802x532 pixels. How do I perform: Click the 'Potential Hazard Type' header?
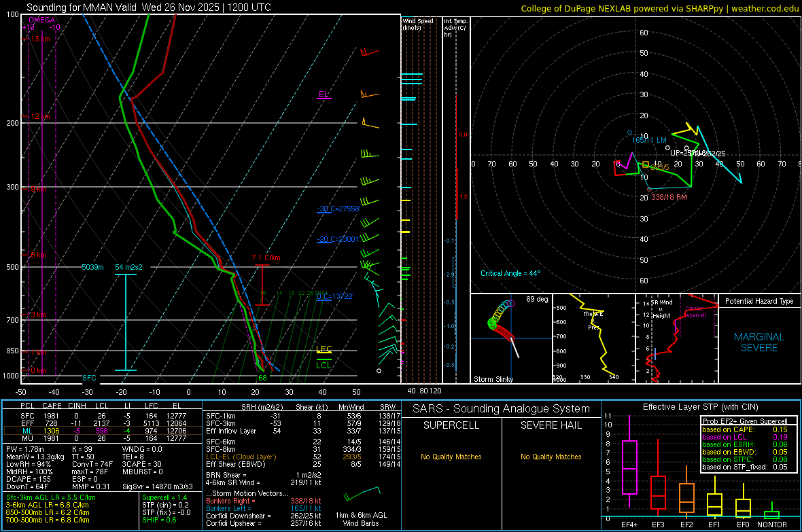[759, 301]
